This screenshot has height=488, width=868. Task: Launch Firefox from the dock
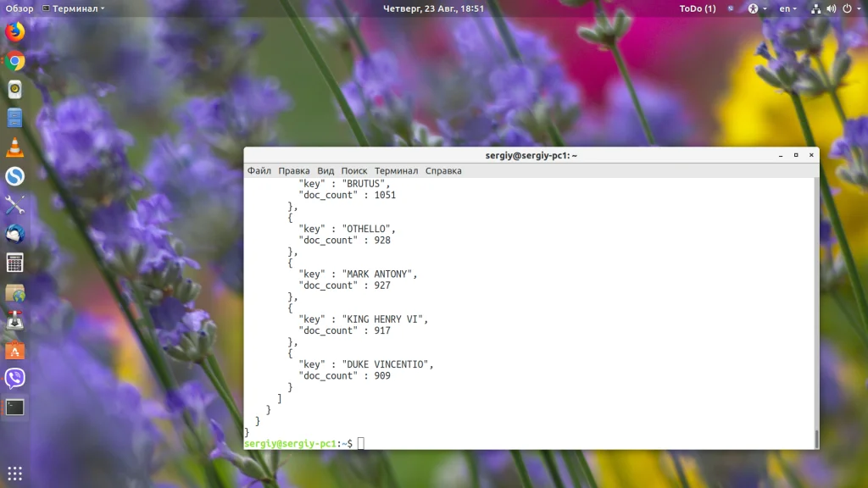point(14,32)
